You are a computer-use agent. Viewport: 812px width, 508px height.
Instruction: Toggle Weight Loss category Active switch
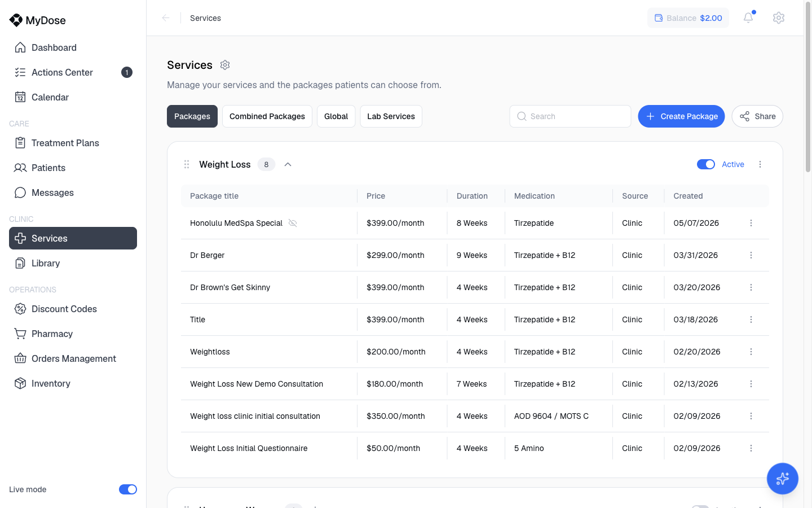click(706, 164)
